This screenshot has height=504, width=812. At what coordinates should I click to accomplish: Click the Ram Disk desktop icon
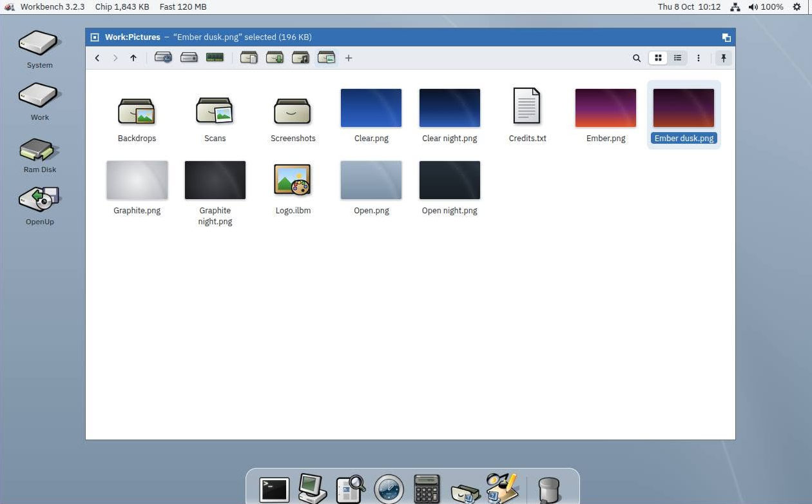click(x=40, y=150)
